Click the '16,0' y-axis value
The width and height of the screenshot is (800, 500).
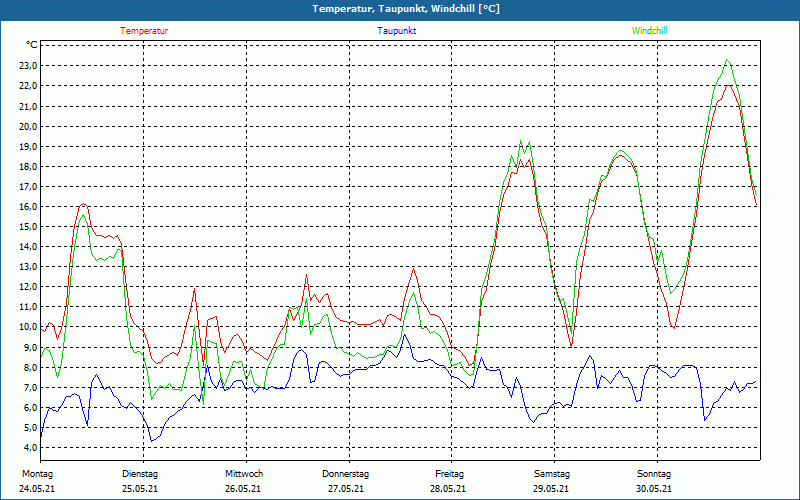28,206
